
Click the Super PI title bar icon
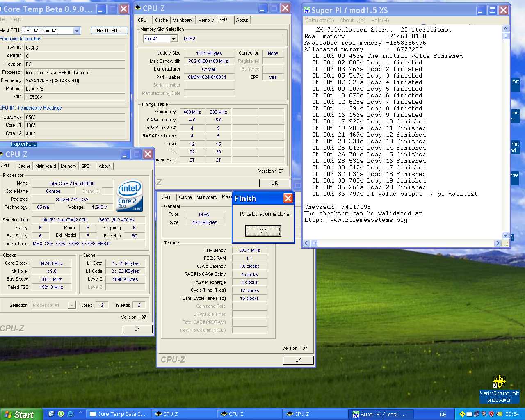click(307, 10)
